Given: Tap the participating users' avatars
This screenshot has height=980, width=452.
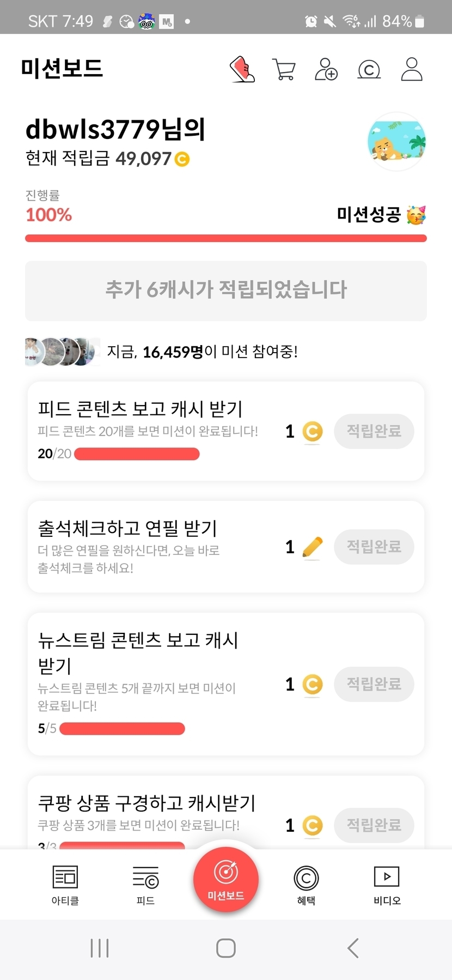Looking at the screenshot, I should 62,352.
